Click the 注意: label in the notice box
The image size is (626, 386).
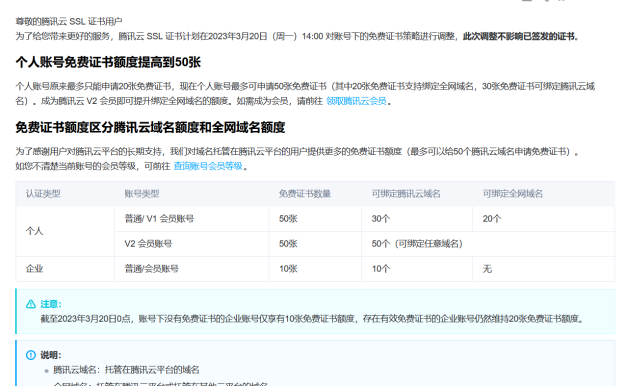click(51, 304)
